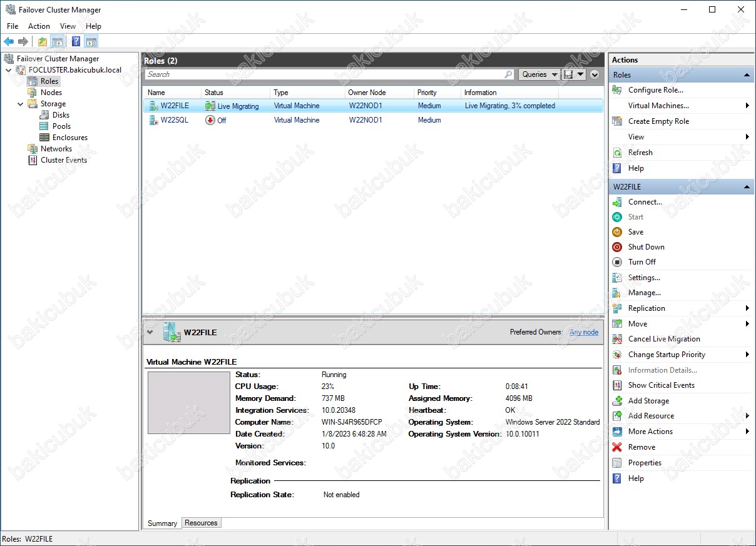Click the Up One Level folder icon
Viewport: 756px width, 546px height.
[43, 42]
